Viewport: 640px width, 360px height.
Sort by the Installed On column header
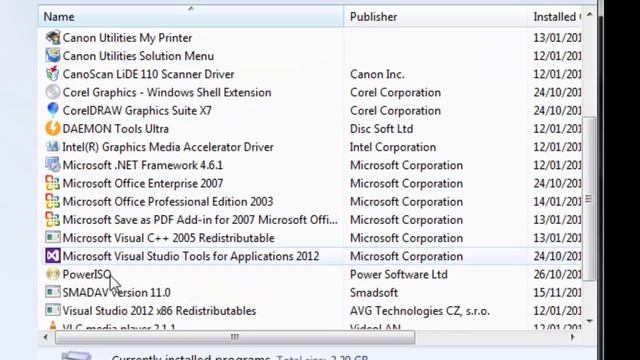pyautogui.click(x=555, y=16)
